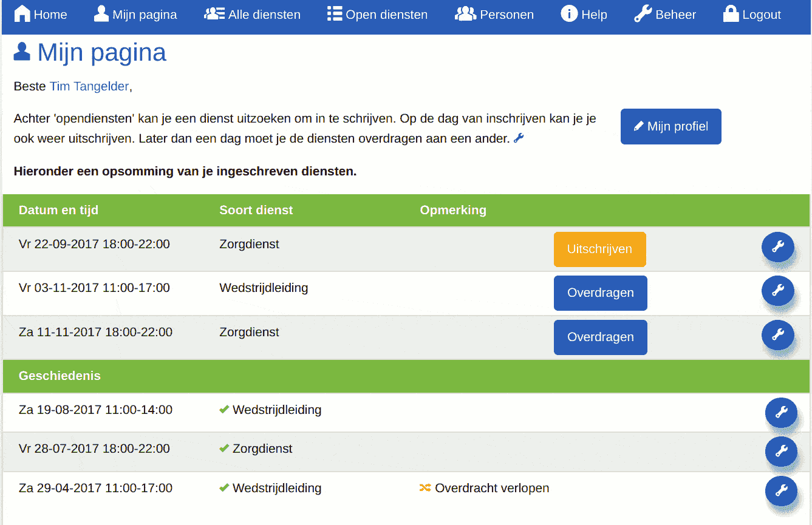This screenshot has height=525, width=812.
Task: Open Mijn profiel
Action: point(670,126)
